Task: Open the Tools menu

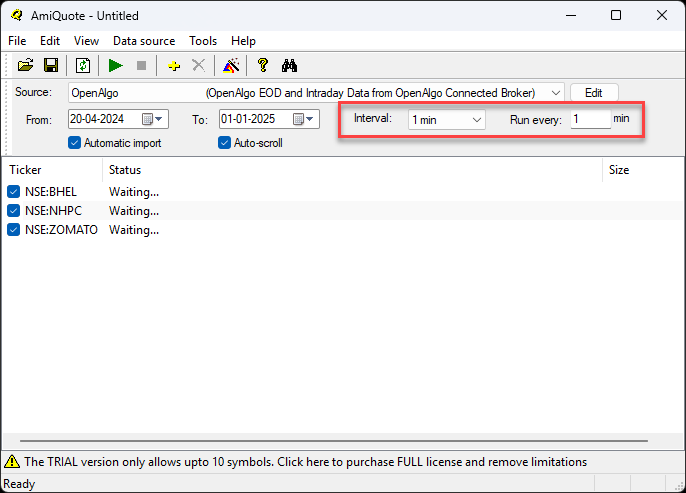Action: pyautogui.click(x=203, y=41)
